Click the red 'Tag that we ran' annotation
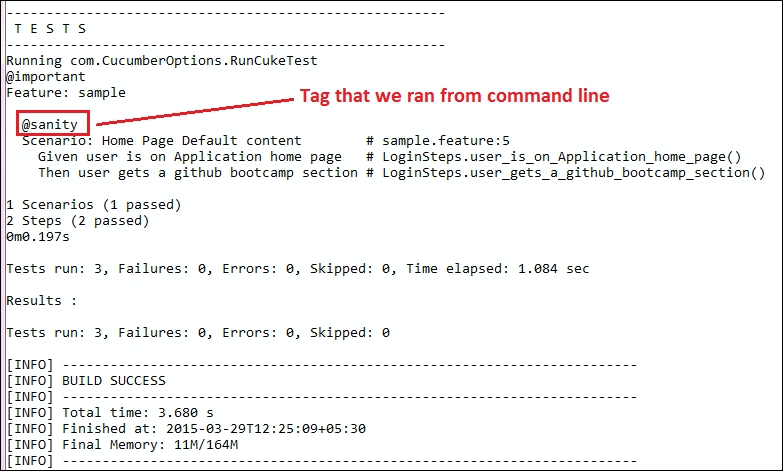 coord(454,95)
